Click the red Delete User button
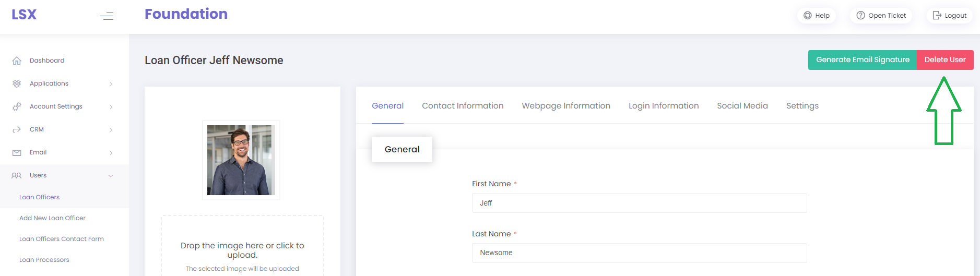Viewport: 980px width, 276px height. [x=944, y=60]
